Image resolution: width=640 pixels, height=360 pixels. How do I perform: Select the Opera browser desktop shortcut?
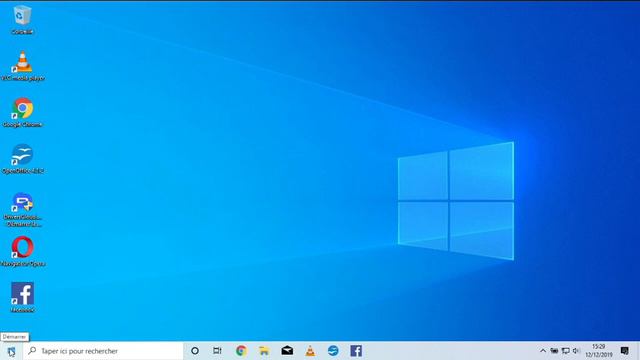(22, 251)
